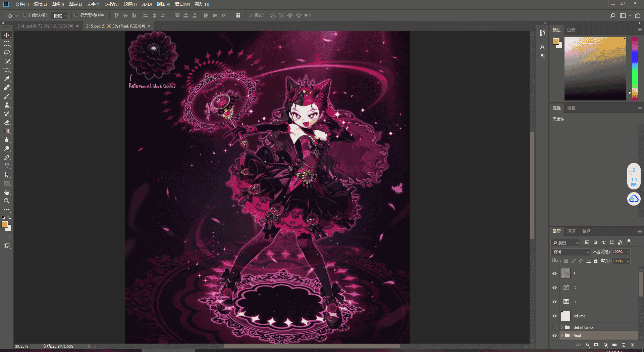Expand the detail temp group
This screenshot has width=644, height=352.
pyautogui.click(x=562, y=327)
